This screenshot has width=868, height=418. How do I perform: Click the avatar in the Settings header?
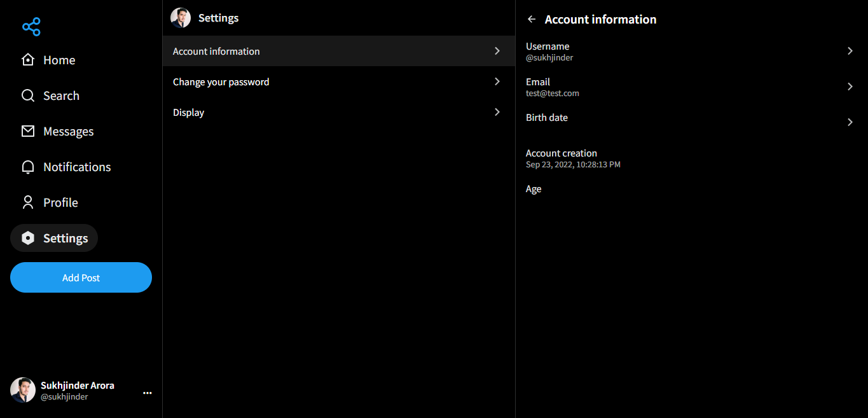click(181, 18)
